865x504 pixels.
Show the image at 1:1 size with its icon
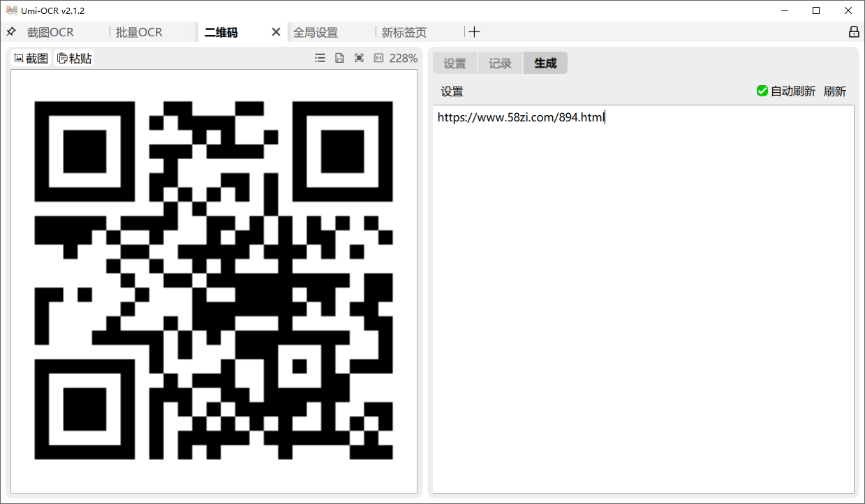378,58
